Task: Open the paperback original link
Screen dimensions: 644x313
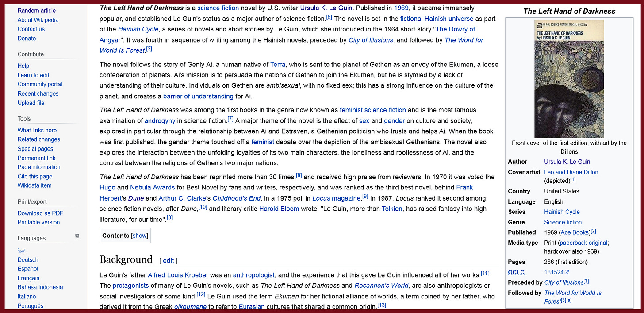Action: pos(584,243)
